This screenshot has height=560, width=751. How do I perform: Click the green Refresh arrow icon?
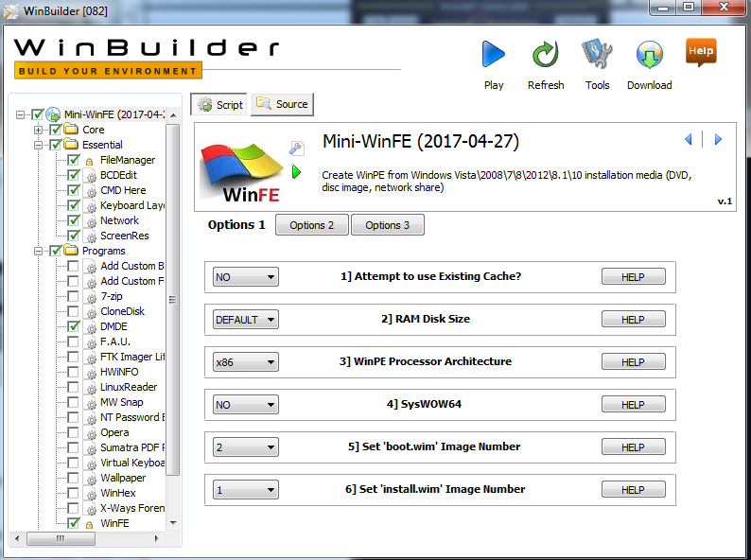(x=546, y=54)
